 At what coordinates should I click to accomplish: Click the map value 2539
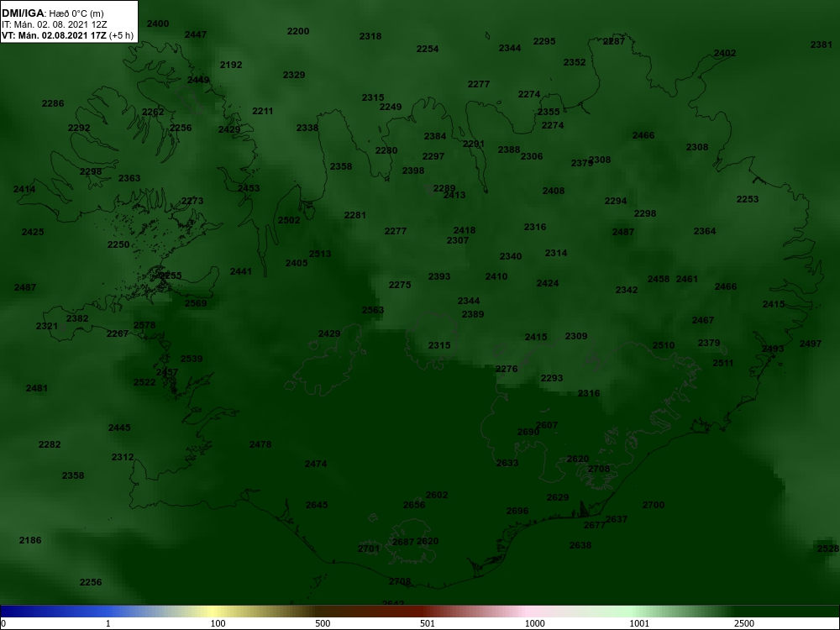point(192,359)
